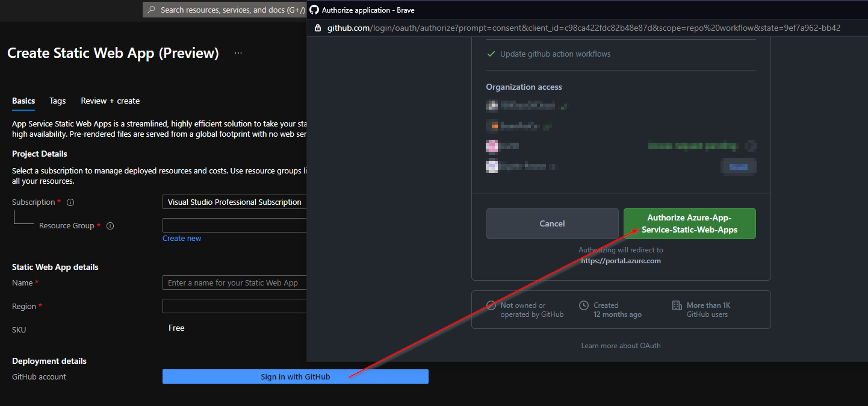Click the GitHub account label
This screenshot has height=406, width=868.
pos(39,376)
